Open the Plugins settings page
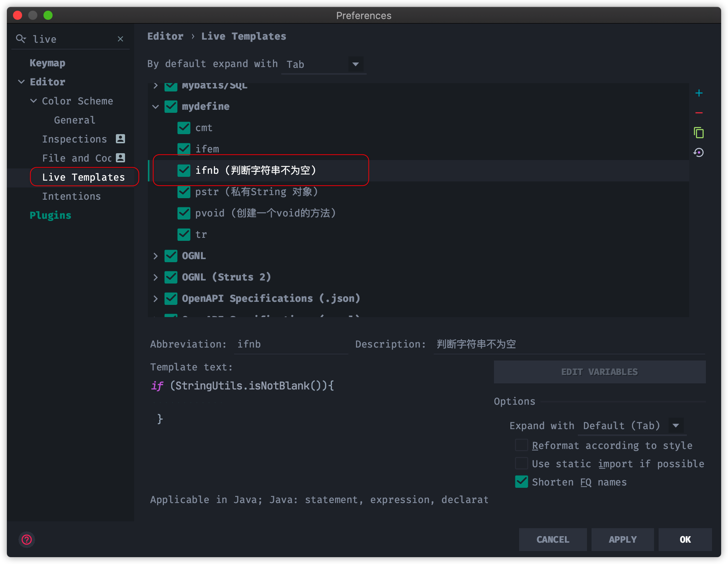The height and width of the screenshot is (564, 728). tap(50, 215)
